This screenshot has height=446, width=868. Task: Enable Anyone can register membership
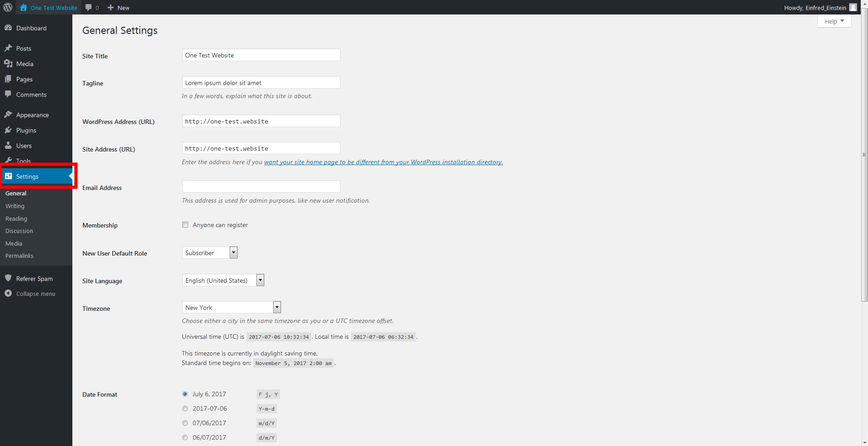[185, 224]
